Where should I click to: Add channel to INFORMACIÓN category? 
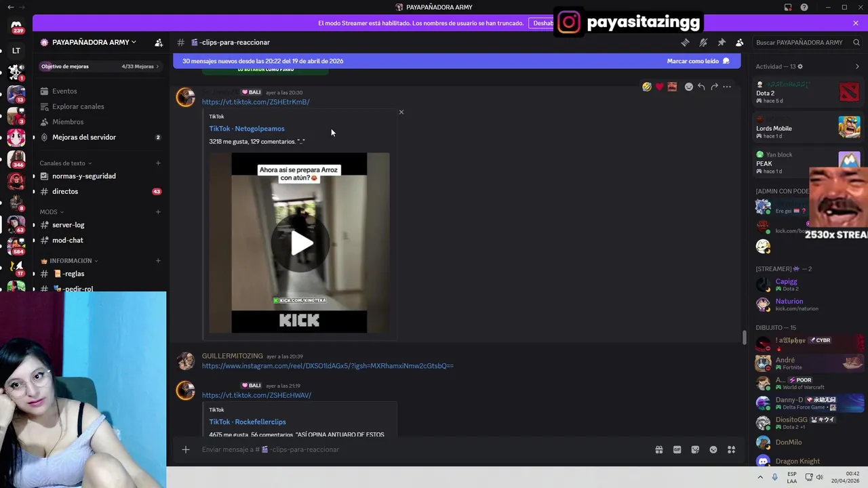coord(158,261)
